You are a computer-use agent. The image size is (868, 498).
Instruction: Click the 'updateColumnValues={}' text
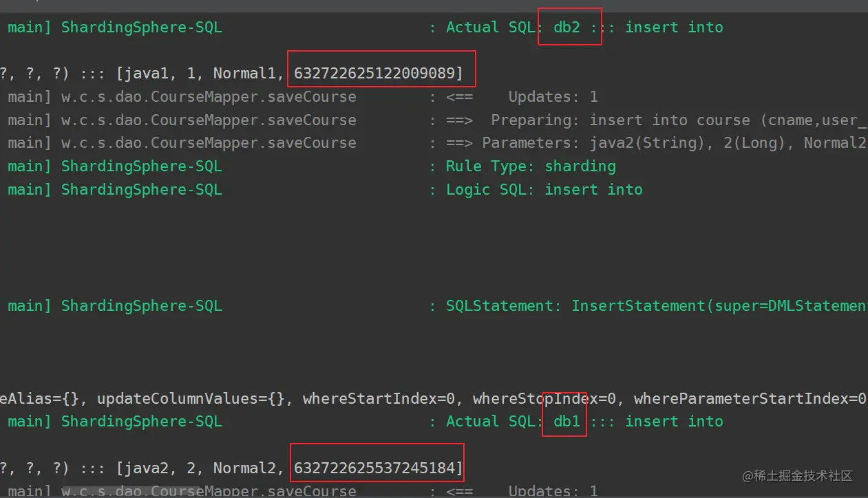click(x=191, y=399)
